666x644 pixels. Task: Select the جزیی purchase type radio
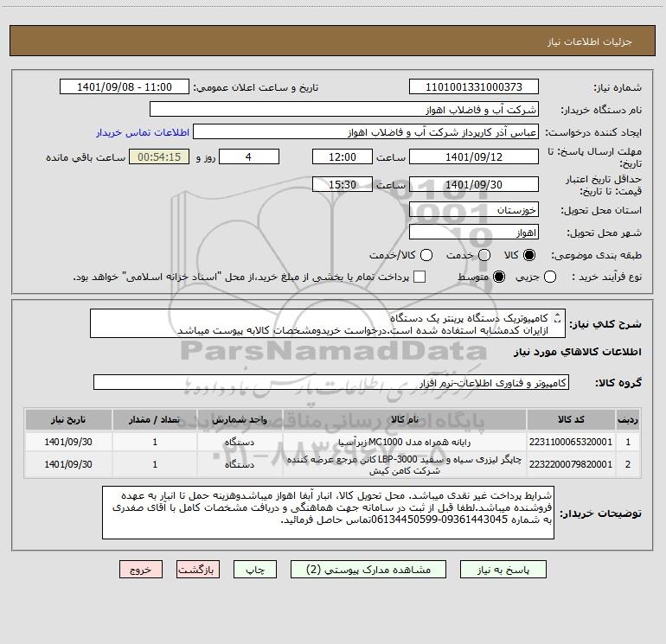549,277
